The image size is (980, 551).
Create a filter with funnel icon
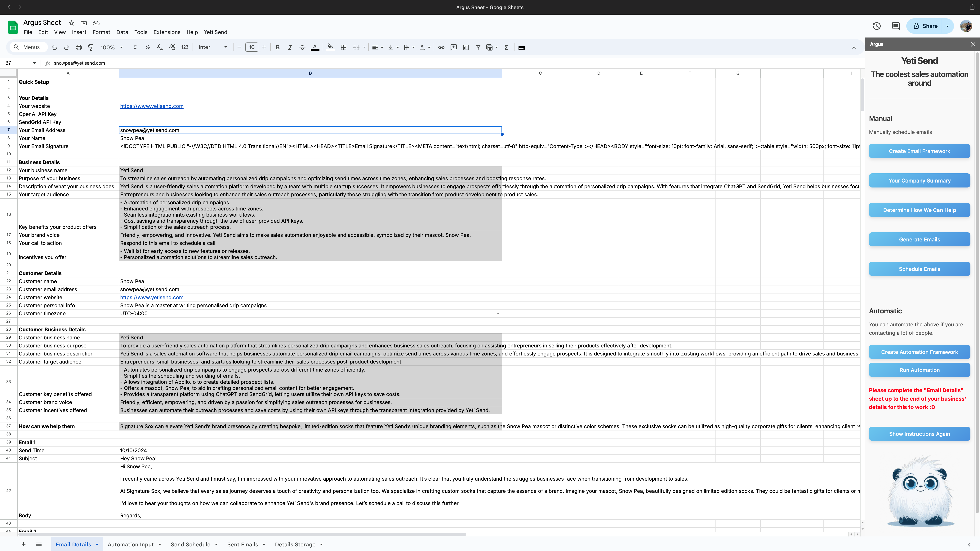[x=478, y=47]
